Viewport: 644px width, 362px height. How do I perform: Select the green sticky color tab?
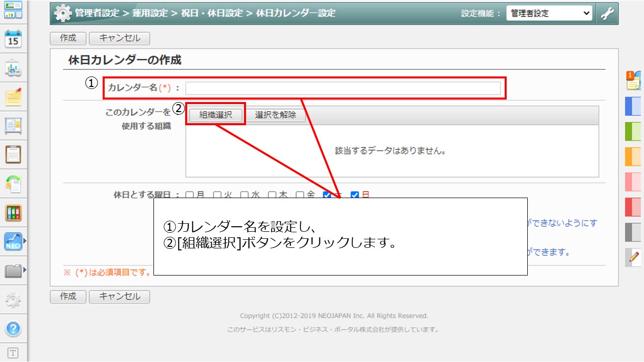pyautogui.click(x=633, y=131)
